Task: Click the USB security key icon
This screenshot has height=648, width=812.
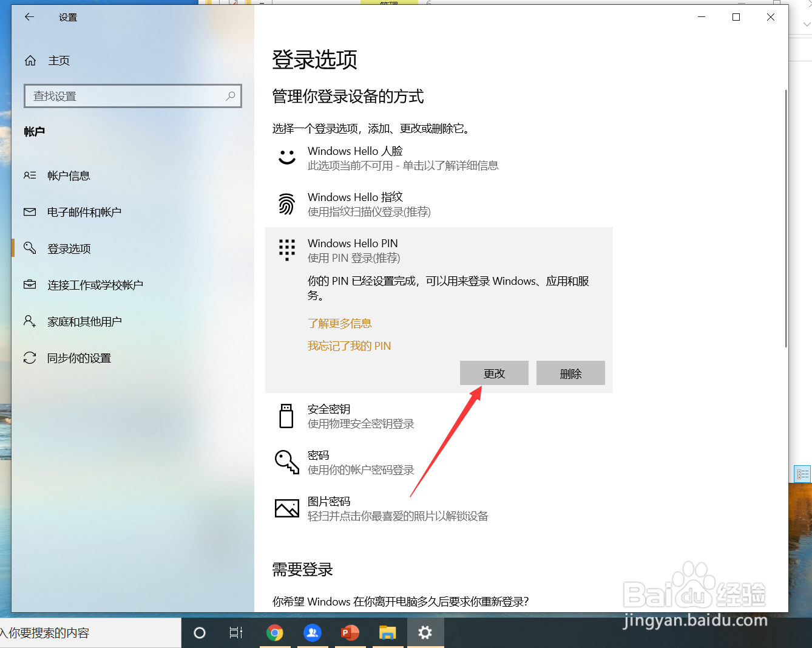Action: point(286,416)
